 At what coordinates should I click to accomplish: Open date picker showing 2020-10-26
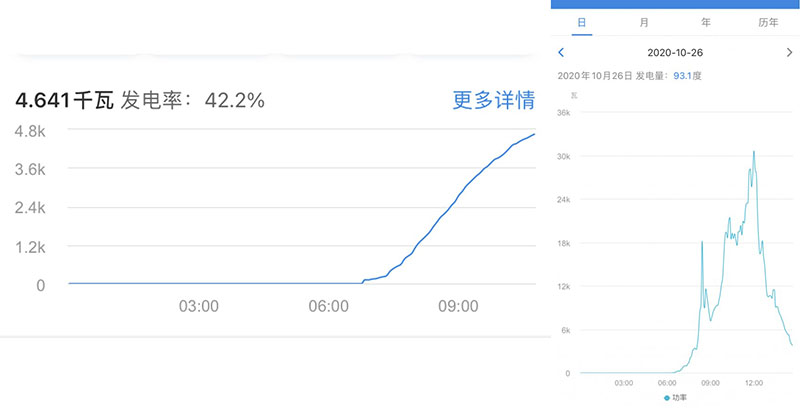coord(676,52)
